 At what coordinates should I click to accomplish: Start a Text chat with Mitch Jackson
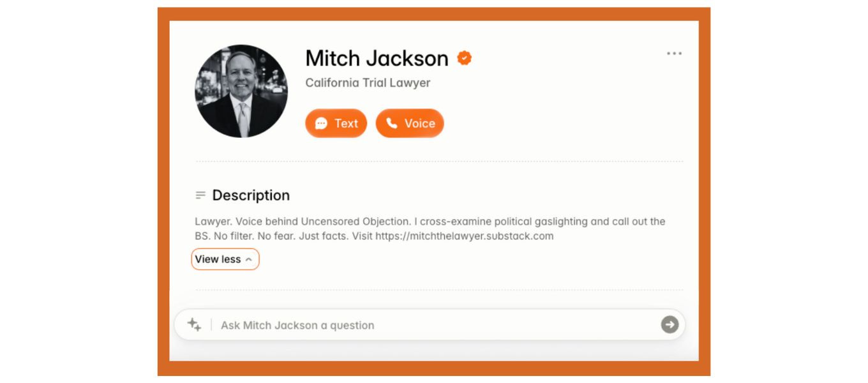click(x=336, y=123)
